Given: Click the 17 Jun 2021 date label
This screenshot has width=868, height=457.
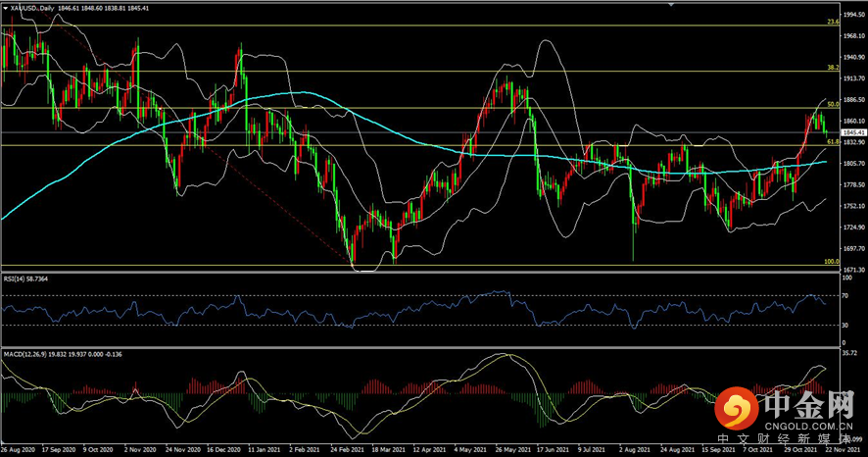Looking at the screenshot, I should click(553, 450).
